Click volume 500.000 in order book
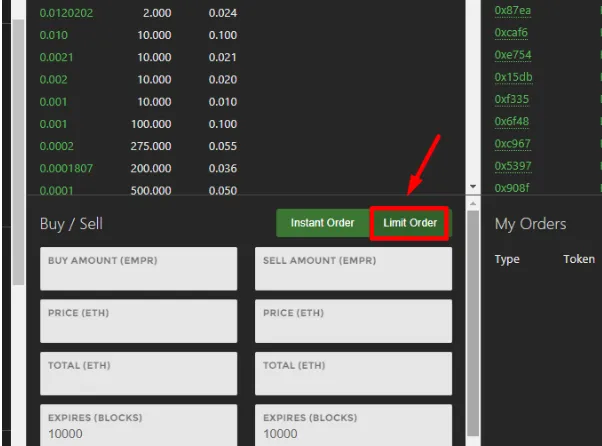The image size is (602, 446). [x=151, y=190]
